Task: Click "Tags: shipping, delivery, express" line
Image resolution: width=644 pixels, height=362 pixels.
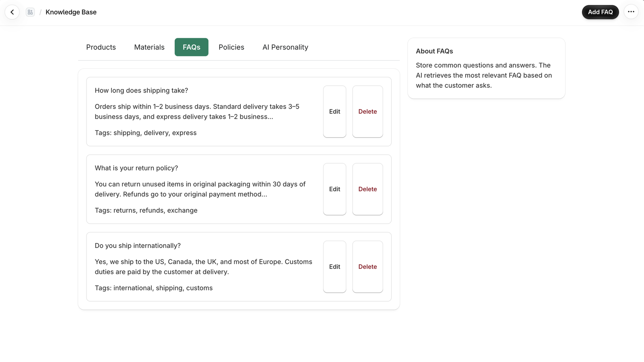Action: coord(146,133)
